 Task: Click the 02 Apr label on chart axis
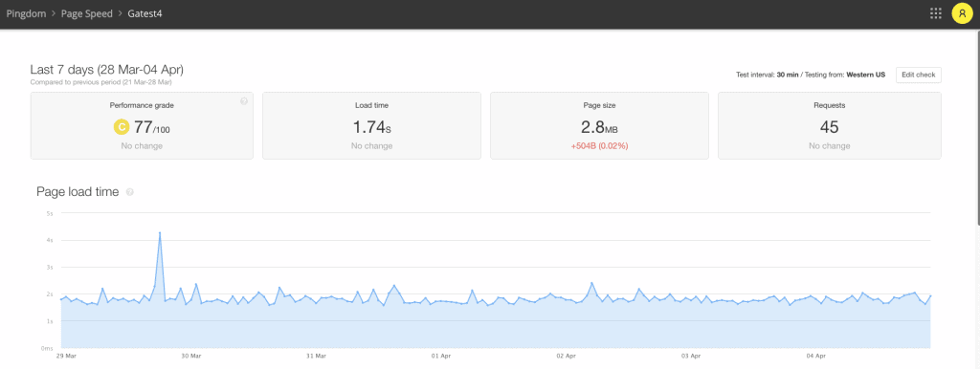[x=566, y=356]
